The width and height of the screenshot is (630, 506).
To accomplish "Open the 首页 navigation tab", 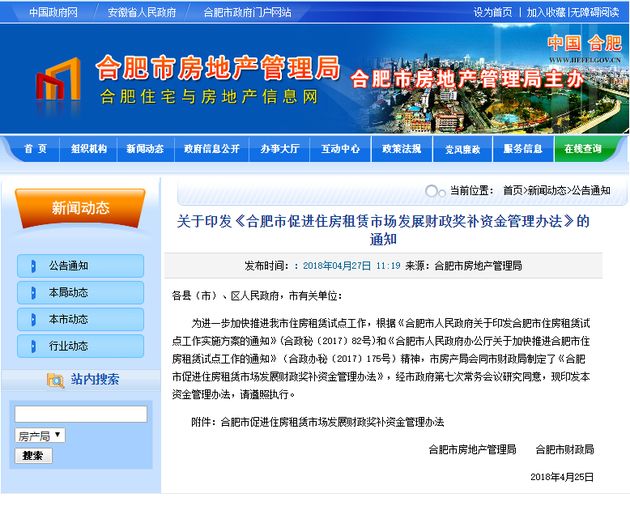I will (x=36, y=149).
